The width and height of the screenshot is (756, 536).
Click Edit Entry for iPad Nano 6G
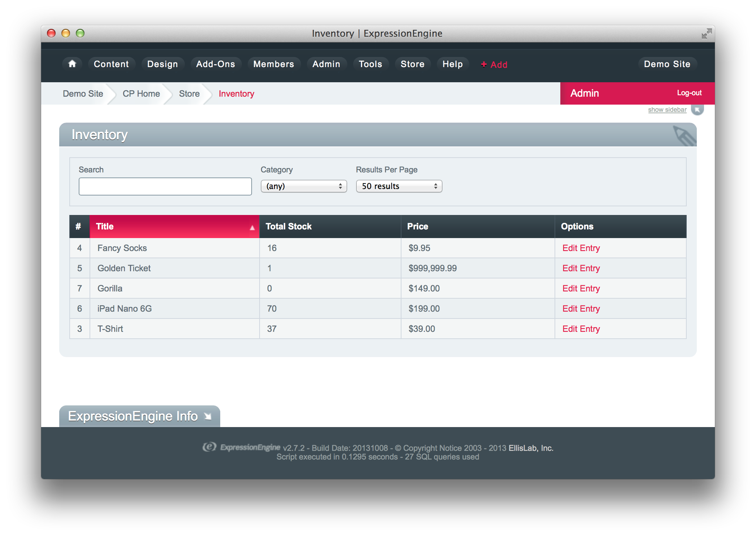tap(581, 309)
